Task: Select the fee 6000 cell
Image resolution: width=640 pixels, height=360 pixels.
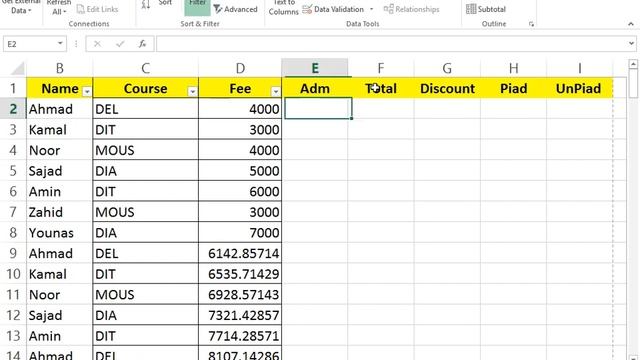Action: point(240,191)
